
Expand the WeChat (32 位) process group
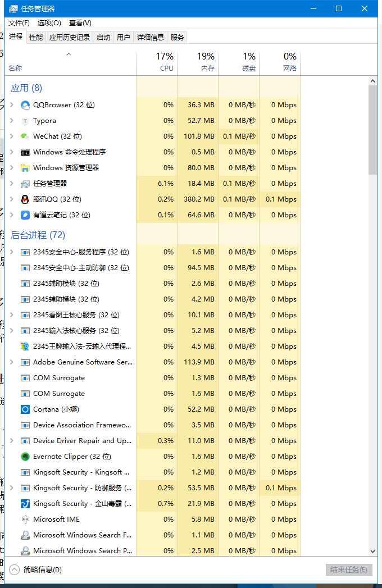coord(12,136)
